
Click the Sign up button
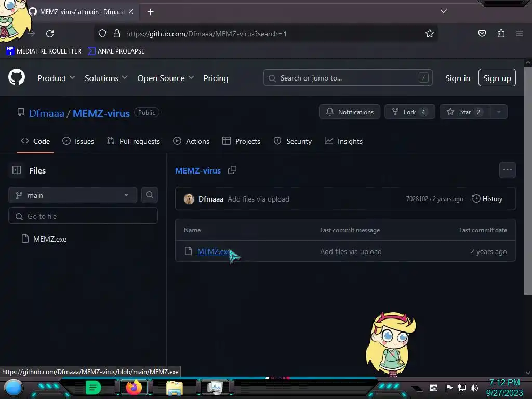497,78
